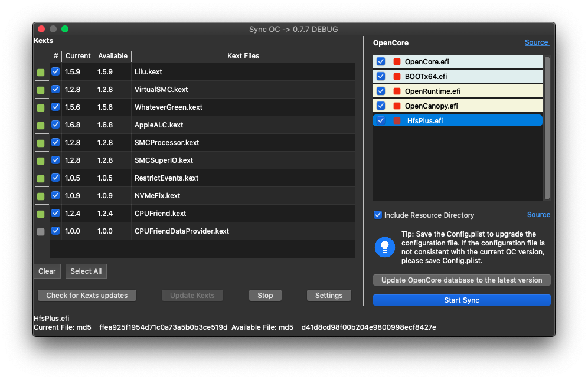Click the red status indicator for OpenCanopy.efi
Image resolution: width=588 pixels, height=380 pixels.
tap(397, 106)
